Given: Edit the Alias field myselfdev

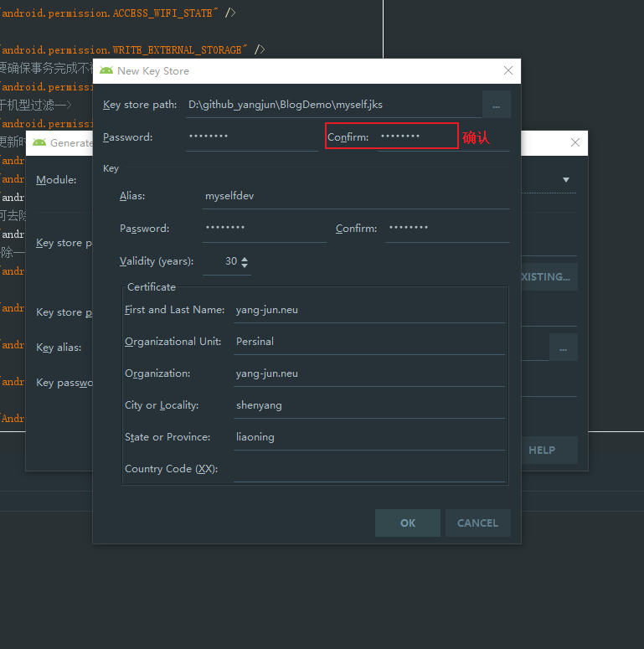Looking at the screenshot, I should pyautogui.click(x=356, y=196).
